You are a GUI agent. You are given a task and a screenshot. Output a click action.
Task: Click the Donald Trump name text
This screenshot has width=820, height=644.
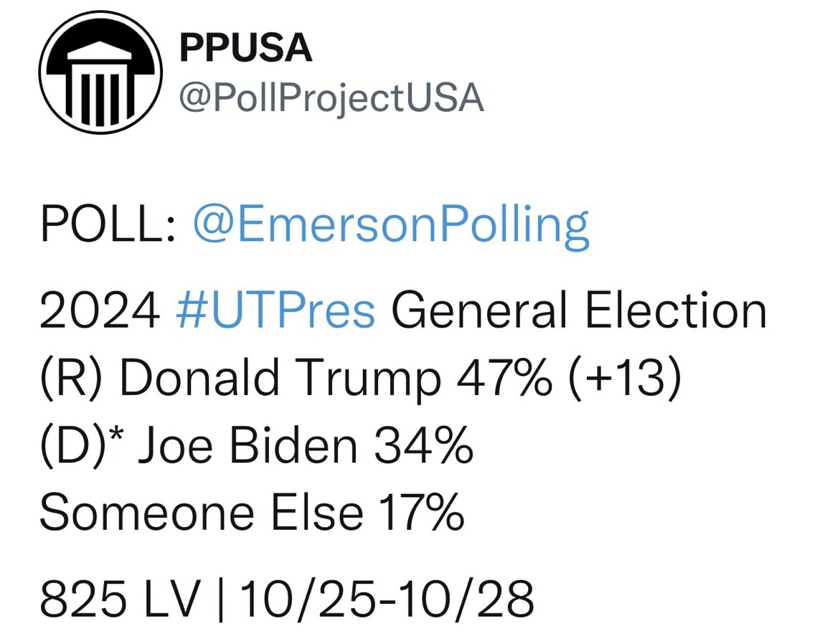pos(281,378)
